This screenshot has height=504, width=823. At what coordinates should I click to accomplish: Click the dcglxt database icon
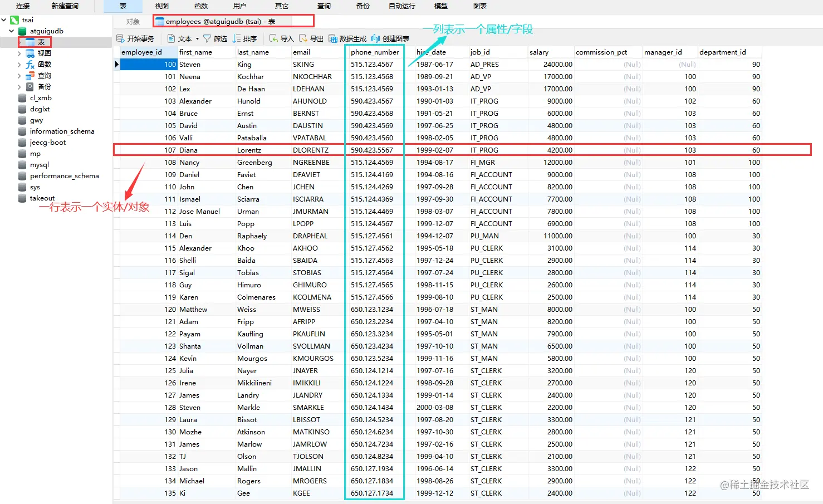[x=22, y=109]
